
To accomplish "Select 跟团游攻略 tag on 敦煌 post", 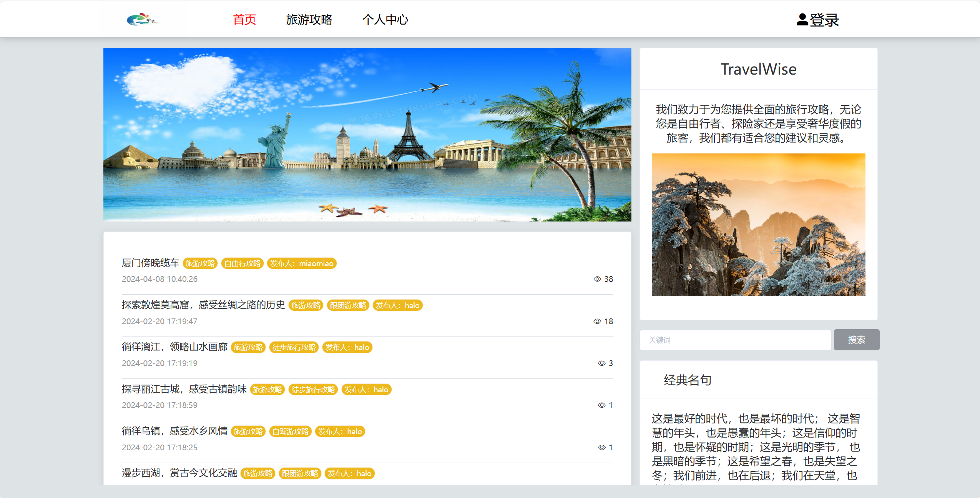I will (348, 305).
